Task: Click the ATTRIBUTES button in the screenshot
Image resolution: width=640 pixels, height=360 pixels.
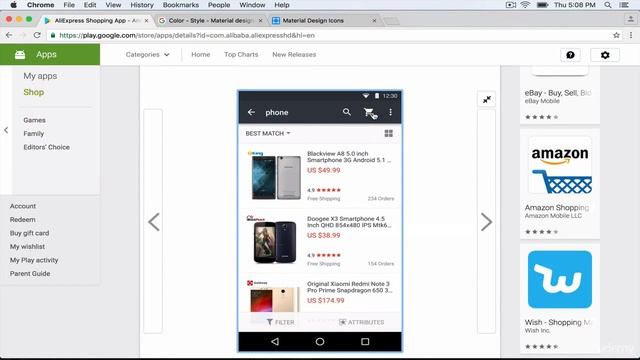Action: click(x=362, y=322)
